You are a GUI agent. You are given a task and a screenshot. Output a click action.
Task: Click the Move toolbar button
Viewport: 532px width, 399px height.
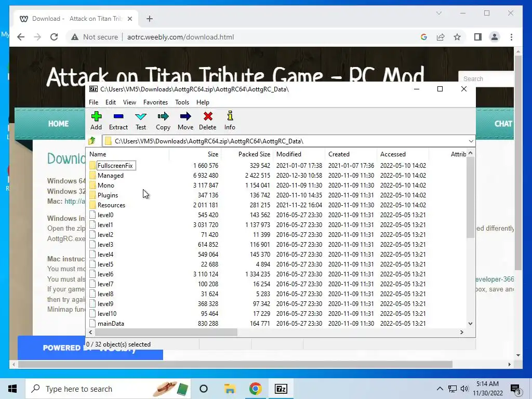click(185, 121)
